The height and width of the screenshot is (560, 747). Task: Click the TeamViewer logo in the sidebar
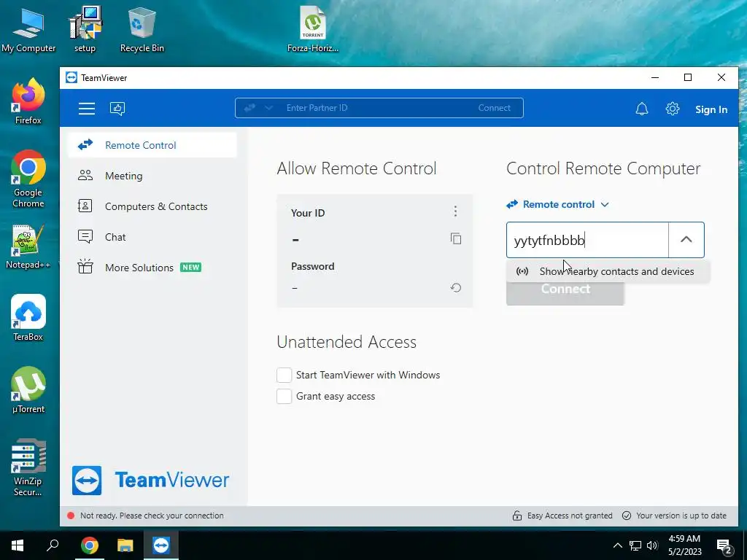(x=150, y=481)
